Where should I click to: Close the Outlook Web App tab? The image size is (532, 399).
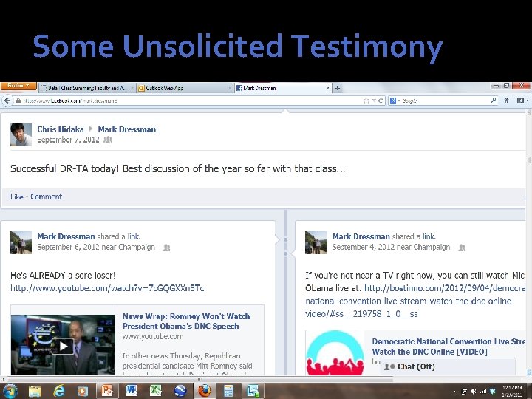coord(230,88)
